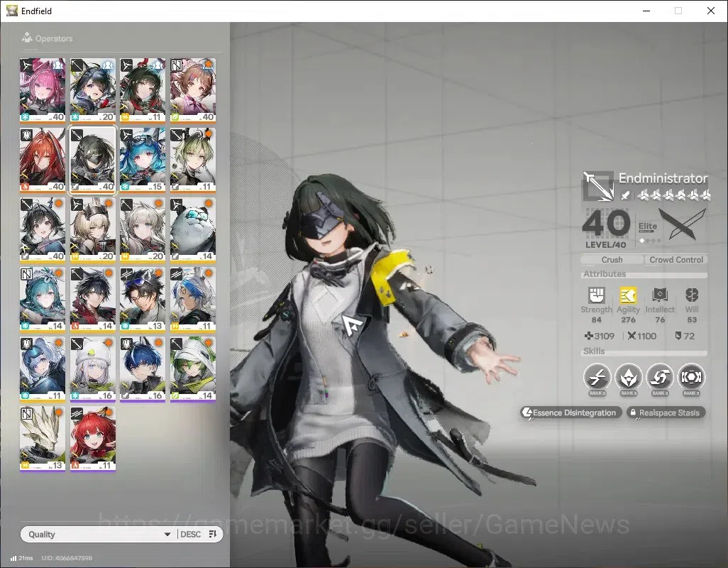728x568 pixels.
Task: Click the Endfield app icon in title bar
Action: (11, 10)
